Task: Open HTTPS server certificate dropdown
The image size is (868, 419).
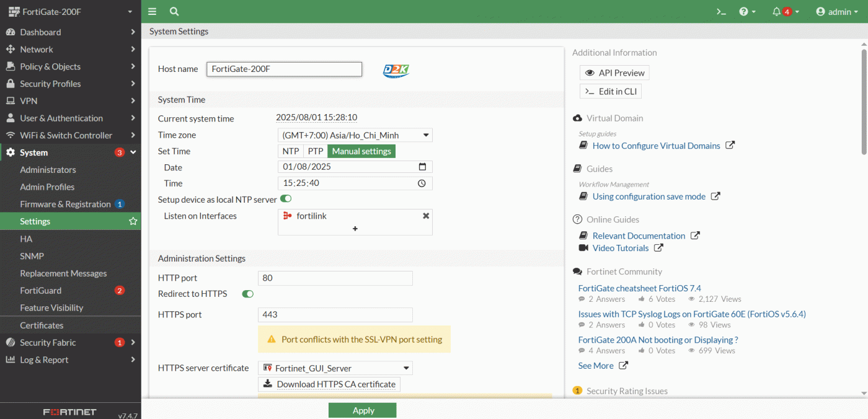Action: [335, 368]
